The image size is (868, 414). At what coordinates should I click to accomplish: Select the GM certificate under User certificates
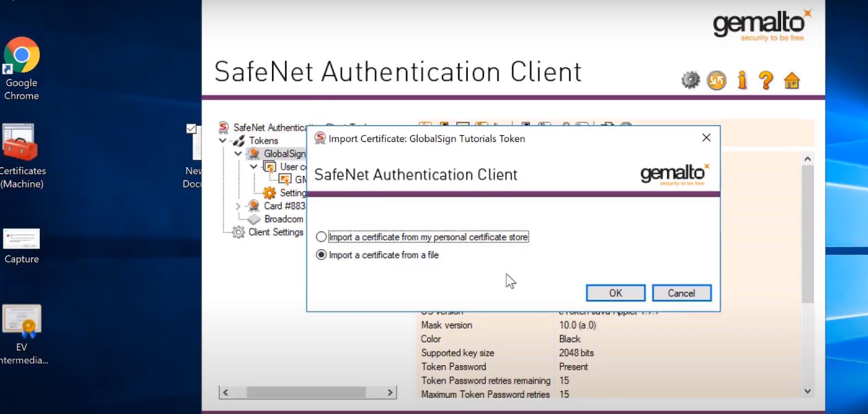pos(294,180)
